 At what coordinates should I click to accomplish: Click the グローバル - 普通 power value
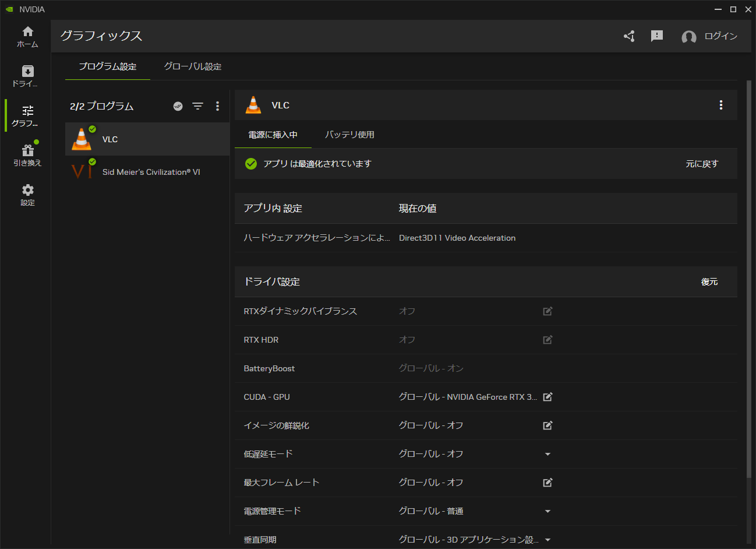click(x=431, y=511)
